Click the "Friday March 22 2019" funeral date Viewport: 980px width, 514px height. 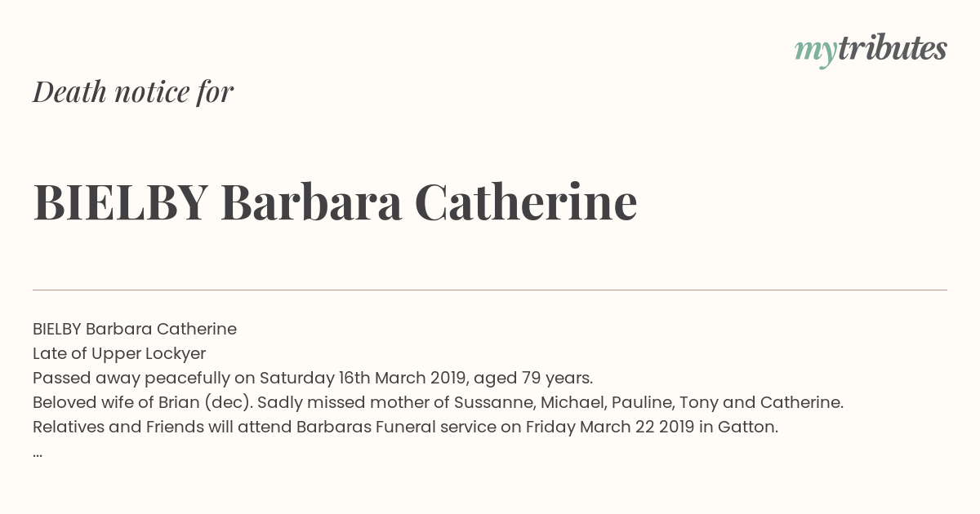609,427
